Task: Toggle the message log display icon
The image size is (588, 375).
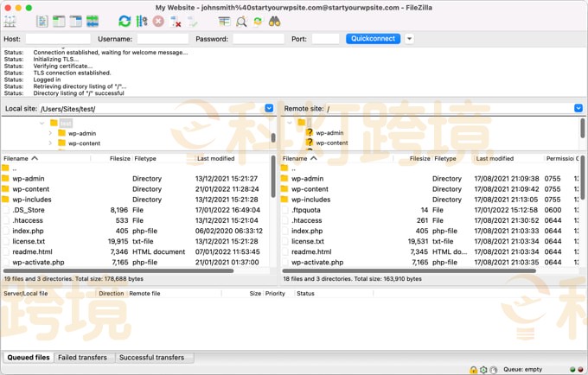Action: click(42, 22)
